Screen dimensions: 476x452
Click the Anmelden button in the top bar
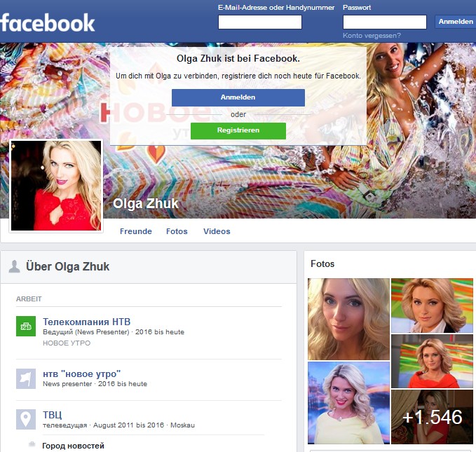tap(456, 22)
